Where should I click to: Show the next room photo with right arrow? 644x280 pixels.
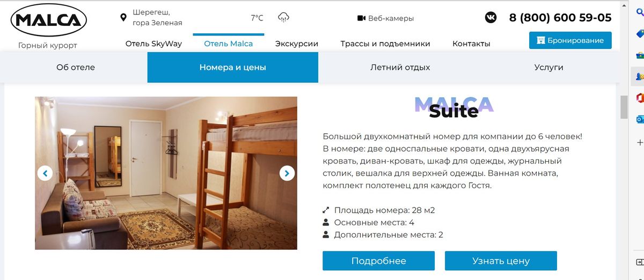click(x=287, y=173)
